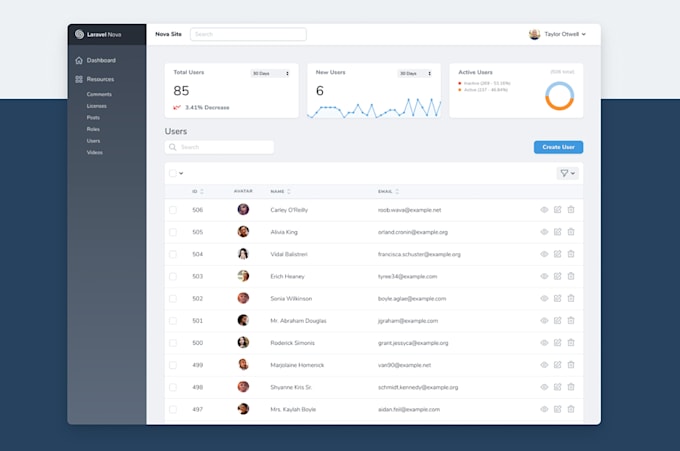Click the Resources grid icon in sidebar
This screenshot has height=451, width=680.
[79, 79]
